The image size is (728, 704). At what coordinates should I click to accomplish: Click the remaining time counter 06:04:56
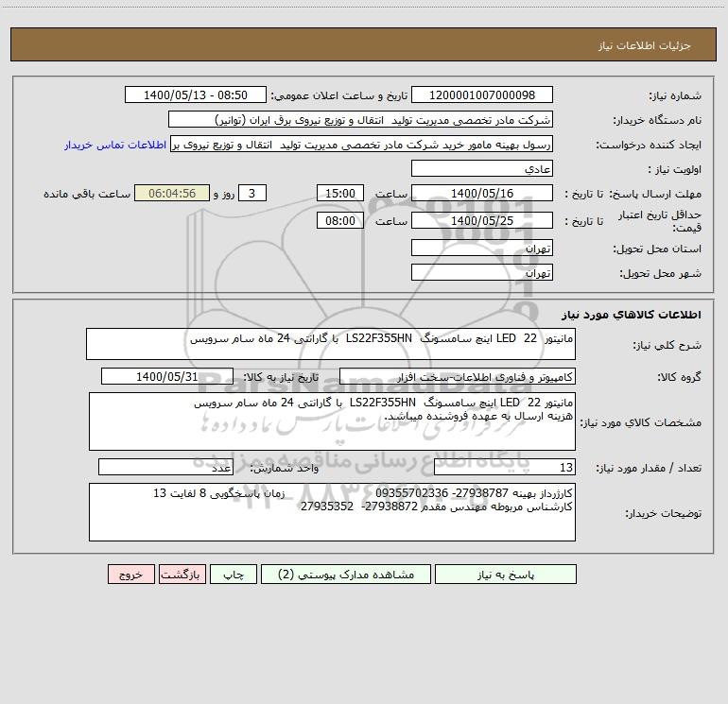point(172,193)
